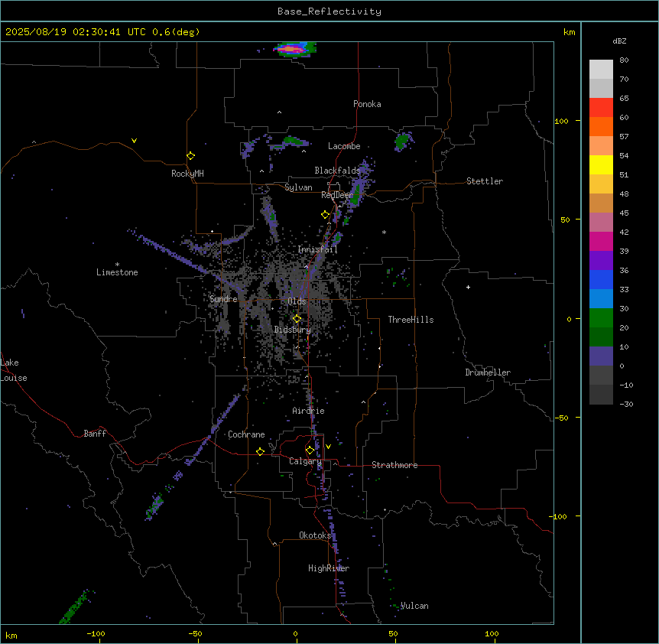Image resolution: width=659 pixels, height=644 pixels.
Task: Click the Calgary label
Action: tap(305, 461)
